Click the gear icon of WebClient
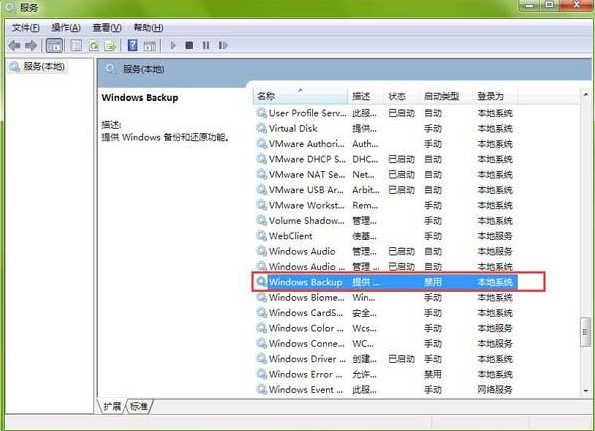595x431 pixels. tap(261, 236)
